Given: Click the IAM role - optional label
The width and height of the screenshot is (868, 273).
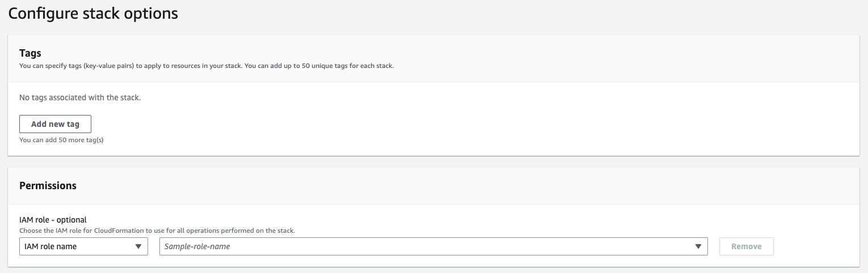Looking at the screenshot, I should (53, 220).
